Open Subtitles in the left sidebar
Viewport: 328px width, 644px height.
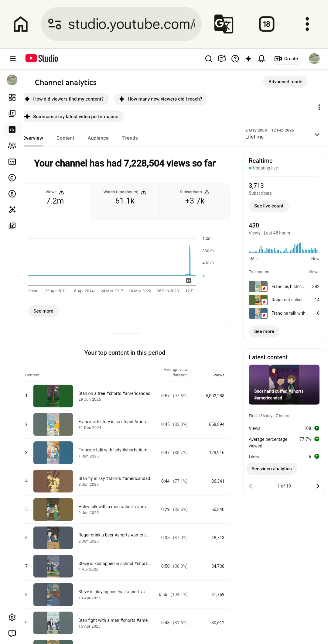tap(12, 162)
